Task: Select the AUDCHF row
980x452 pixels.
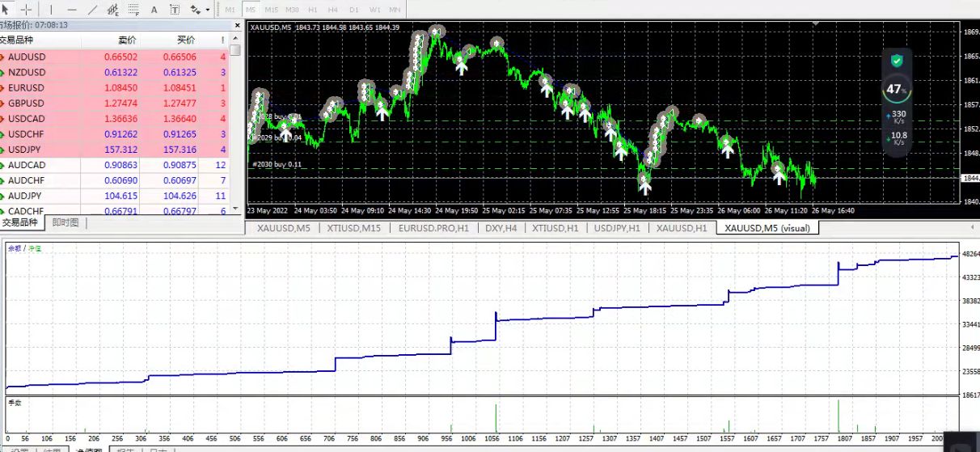Action: click(x=114, y=180)
